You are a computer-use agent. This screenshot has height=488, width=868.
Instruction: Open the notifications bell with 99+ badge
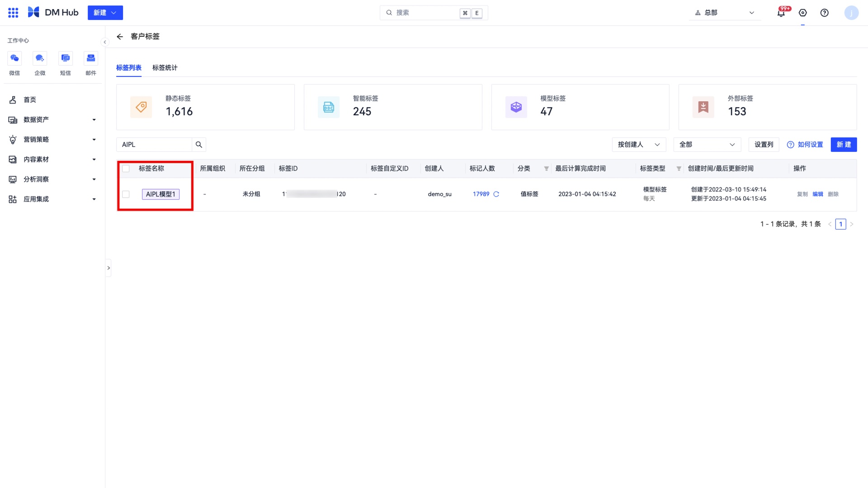[781, 13]
